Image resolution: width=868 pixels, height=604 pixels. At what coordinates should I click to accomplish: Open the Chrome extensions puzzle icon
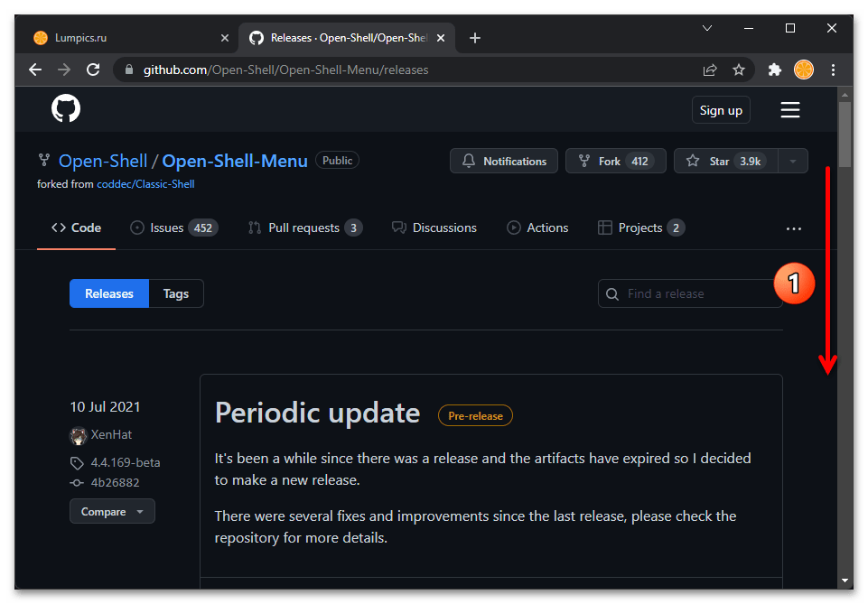coord(774,70)
